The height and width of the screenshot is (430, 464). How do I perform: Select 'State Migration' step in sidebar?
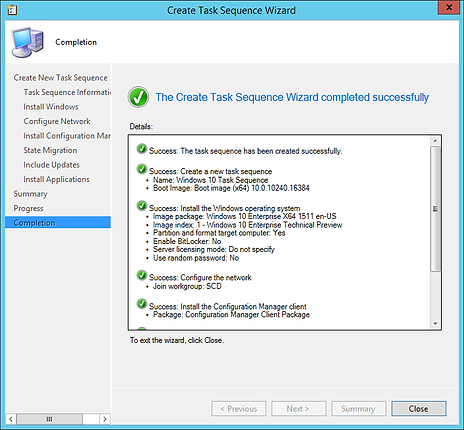[50, 150]
